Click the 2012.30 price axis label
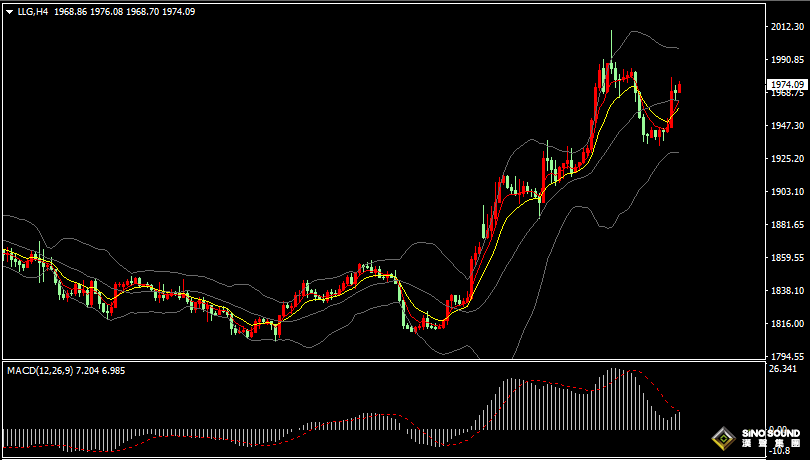The image size is (810, 460). tap(786, 27)
